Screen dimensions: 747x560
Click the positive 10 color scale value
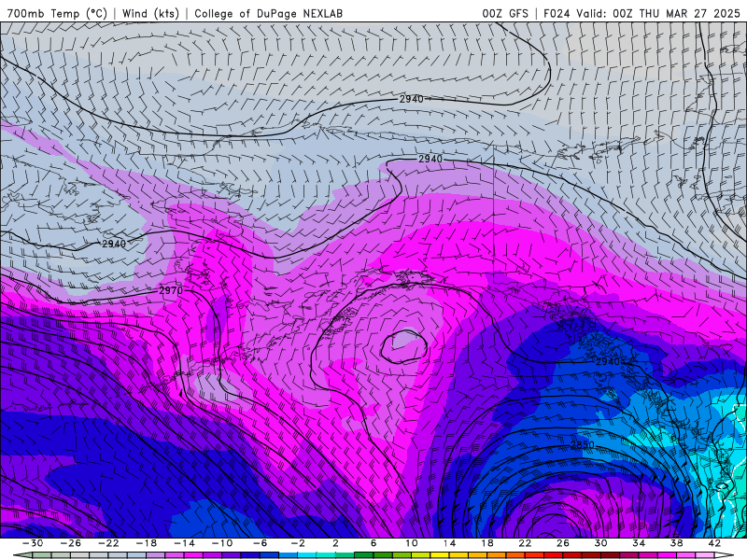411,543
